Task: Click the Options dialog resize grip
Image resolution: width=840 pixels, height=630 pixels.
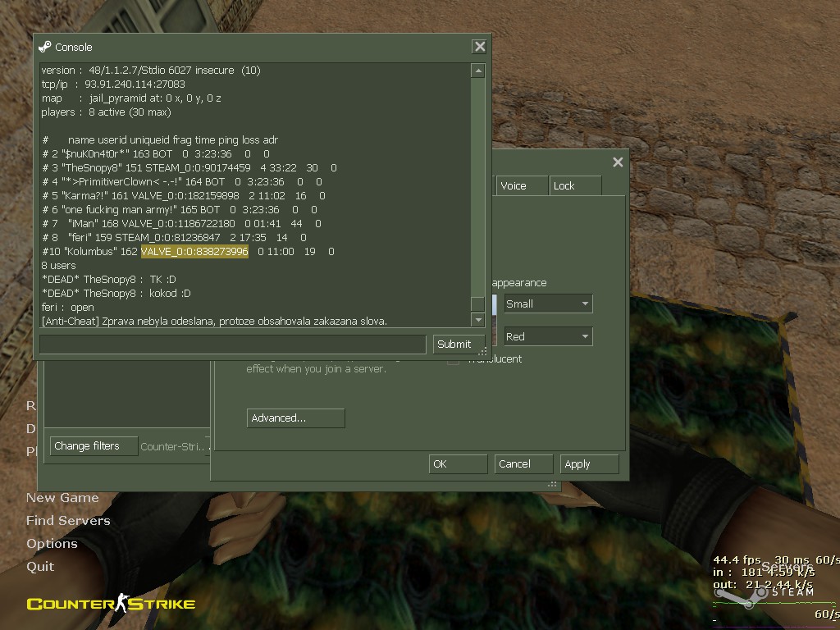Action: pyautogui.click(x=552, y=484)
